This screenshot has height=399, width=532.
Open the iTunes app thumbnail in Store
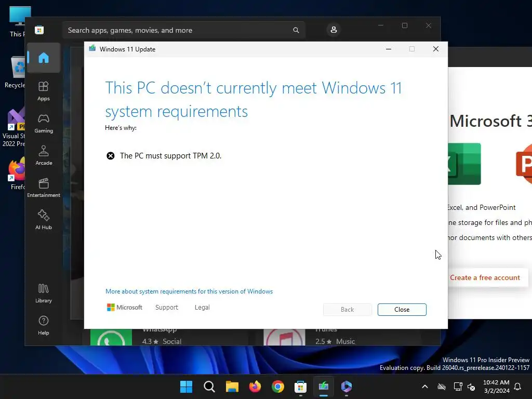click(284, 337)
